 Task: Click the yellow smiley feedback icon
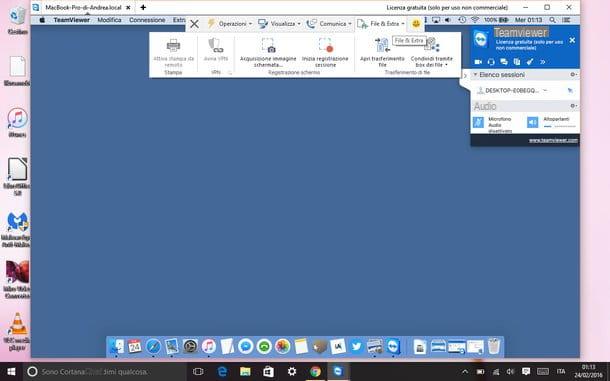[416, 24]
